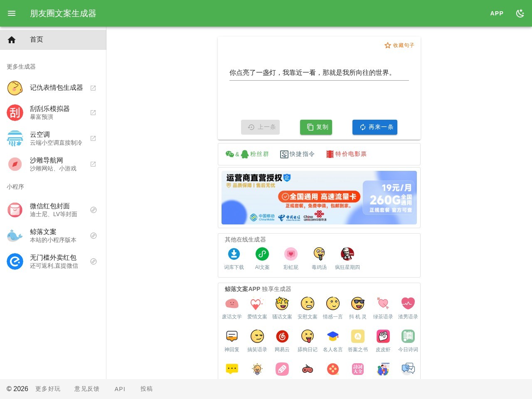Open 鲸落文案 mini program entry
This screenshot has height=399, width=532.
point(53,236)
